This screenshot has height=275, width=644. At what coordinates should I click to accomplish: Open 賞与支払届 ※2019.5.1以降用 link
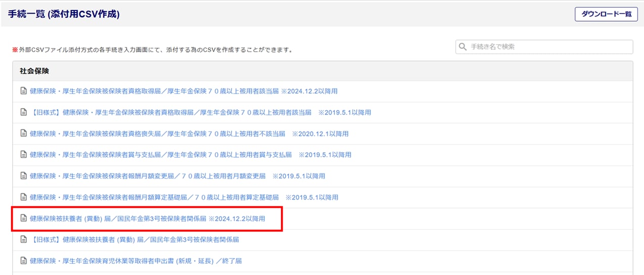tap(191, 155)
